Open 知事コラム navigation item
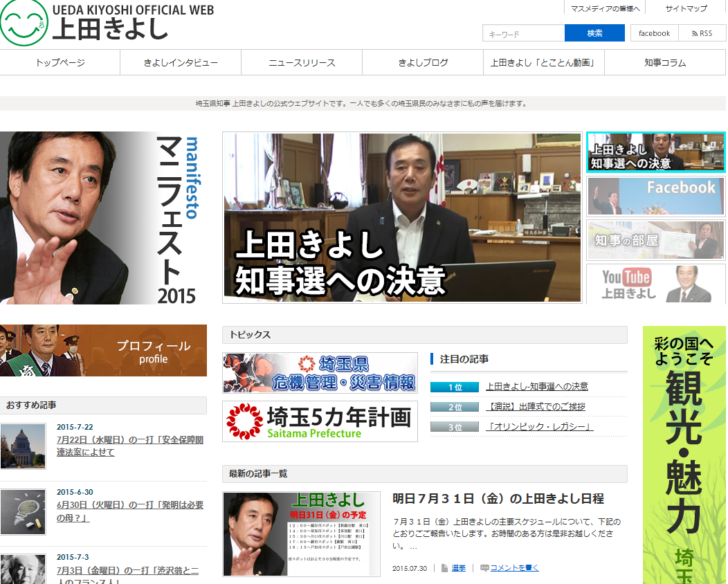This screenshot has width=728, height=584. (664, 62)
